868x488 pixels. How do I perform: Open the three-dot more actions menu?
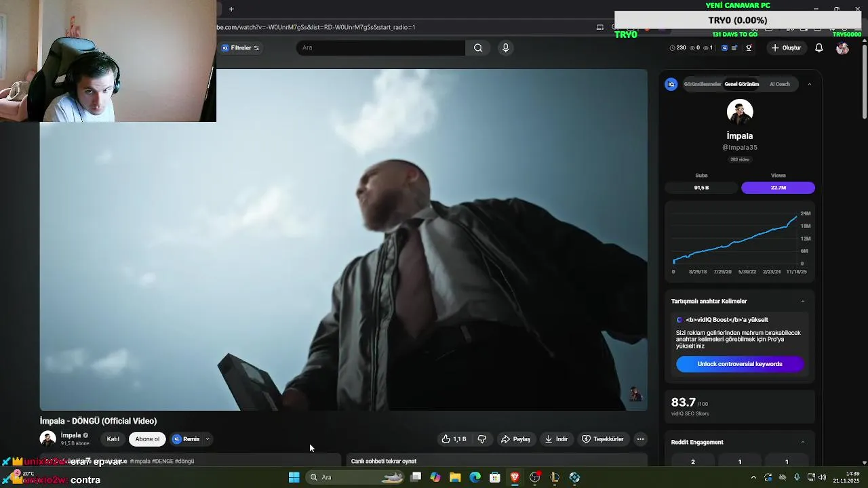640,439
